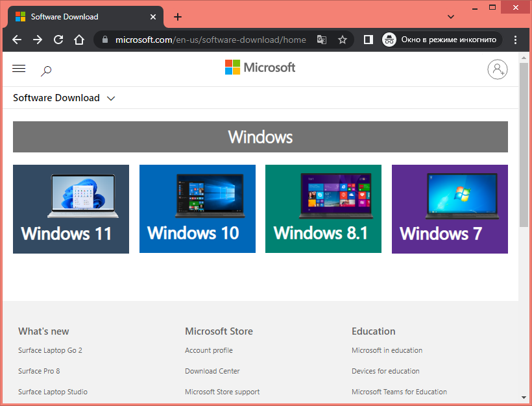Click the address bar URL field
The image size is (532, 406).
tap(210, 40)
